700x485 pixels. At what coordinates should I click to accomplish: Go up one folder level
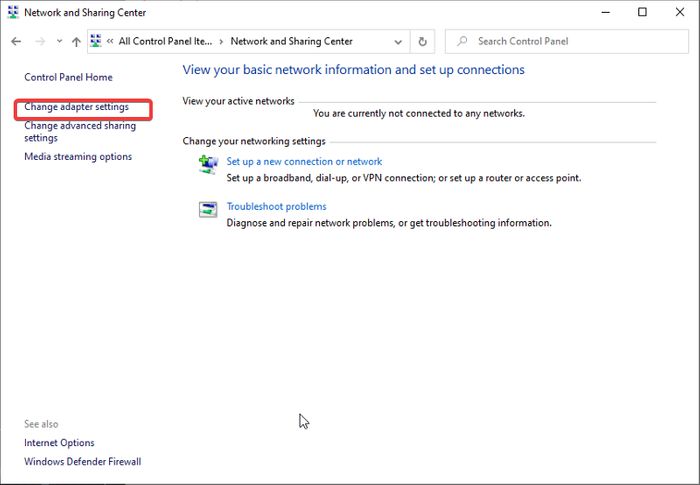pyautogui.click(x=76, y=42)
